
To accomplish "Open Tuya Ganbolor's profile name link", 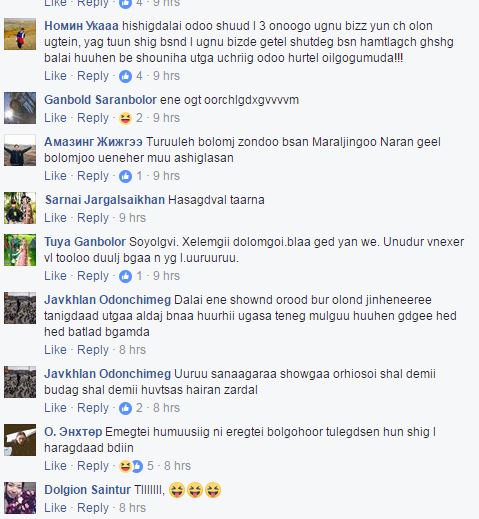I will click(x=85, y=242).
